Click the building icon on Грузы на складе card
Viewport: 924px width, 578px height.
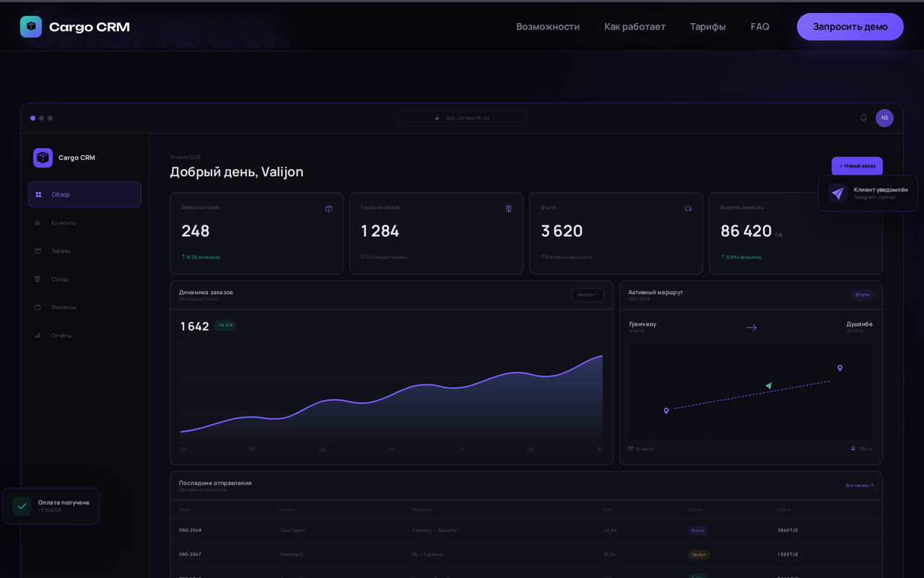coord(508,208)
